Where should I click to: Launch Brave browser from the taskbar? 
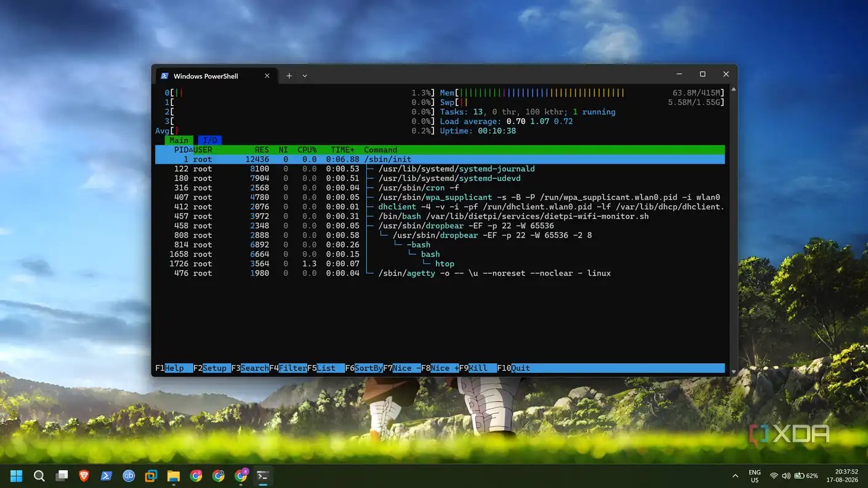point(84,476)
